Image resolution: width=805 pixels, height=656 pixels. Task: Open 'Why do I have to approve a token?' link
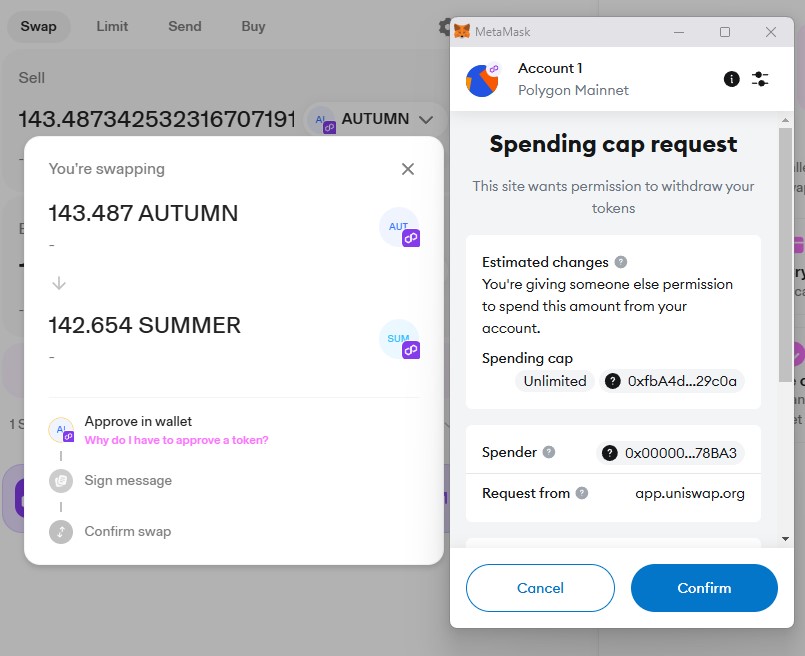click(x=176, y=440)
